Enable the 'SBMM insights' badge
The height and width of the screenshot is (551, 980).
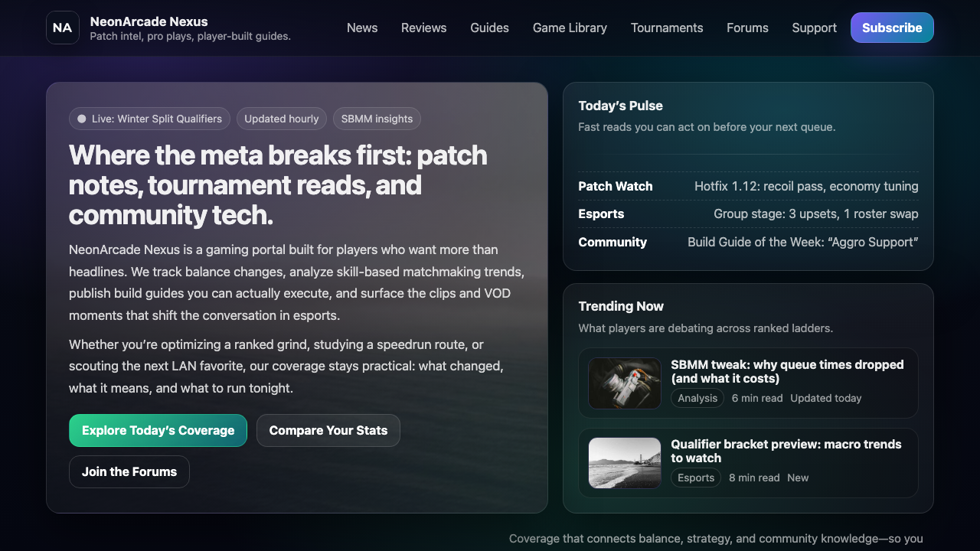point(377,119)
